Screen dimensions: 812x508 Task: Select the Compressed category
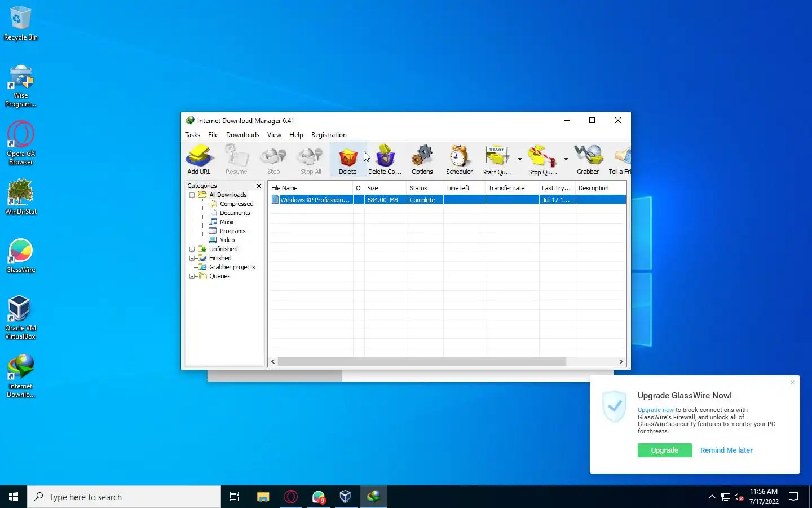[x=236, y=204]
